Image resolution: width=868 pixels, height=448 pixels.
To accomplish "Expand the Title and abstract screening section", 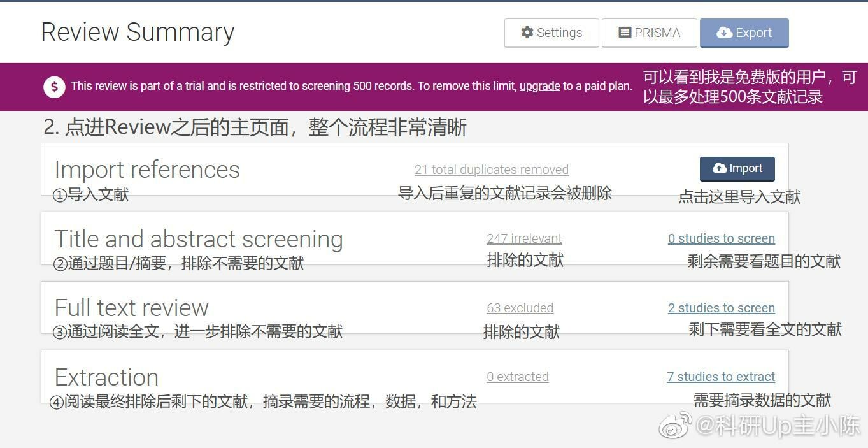I will [199, 239].
